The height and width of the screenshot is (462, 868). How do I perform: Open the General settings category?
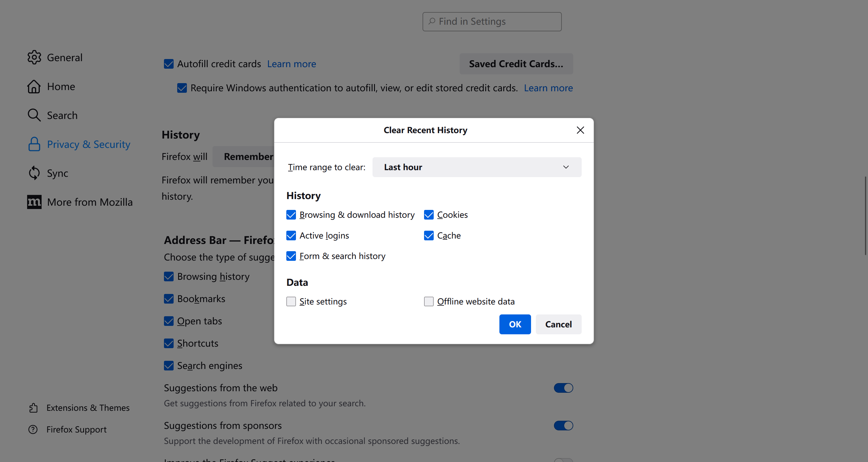(x=64, y=58)
